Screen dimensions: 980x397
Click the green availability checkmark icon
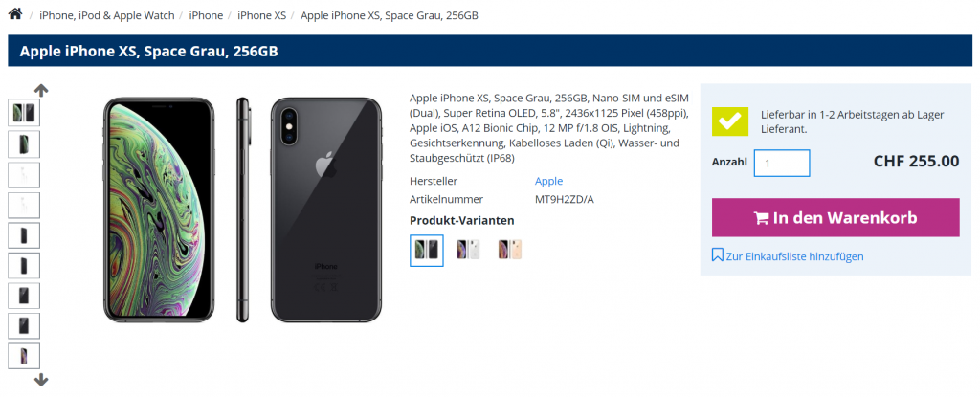[730, 121]
